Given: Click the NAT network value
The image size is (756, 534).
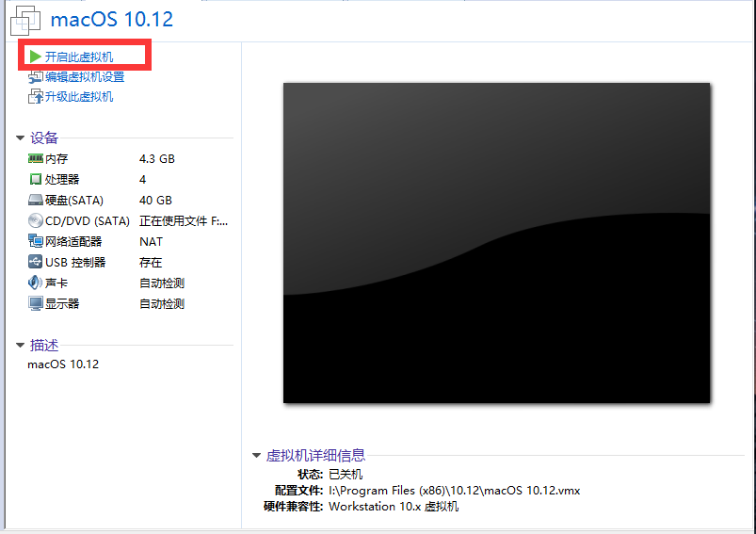Looking at the screenshot, I should (152, 242).
